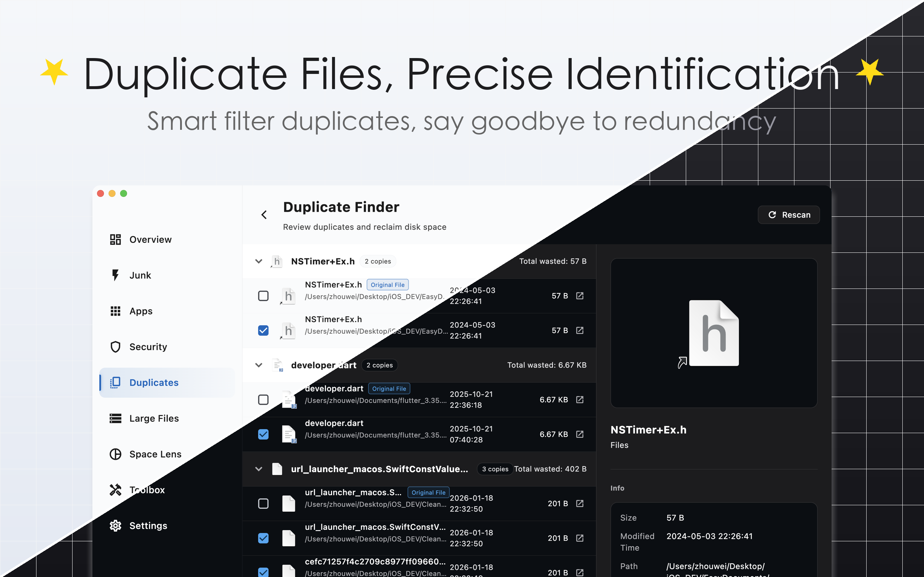This screenshot has height=577, width=924.
Task: Collapse the NSTimer+Ex.h duplicates group
Action: click(x=259, y=261)
